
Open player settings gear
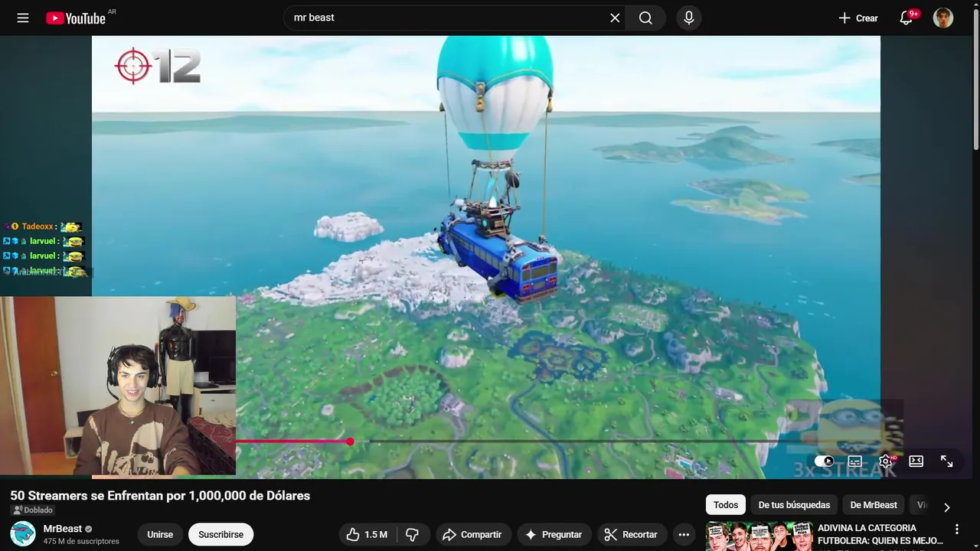pos(886,461)
